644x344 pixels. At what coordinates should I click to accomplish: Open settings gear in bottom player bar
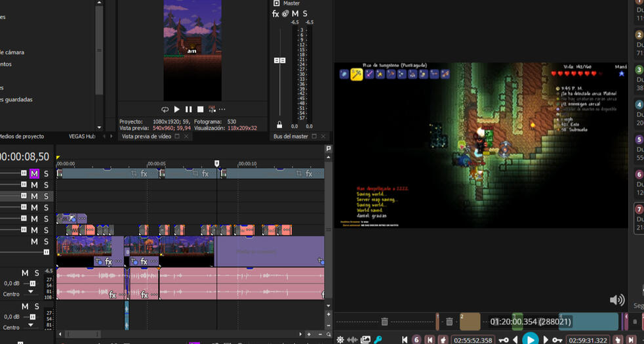pos(340,339)
